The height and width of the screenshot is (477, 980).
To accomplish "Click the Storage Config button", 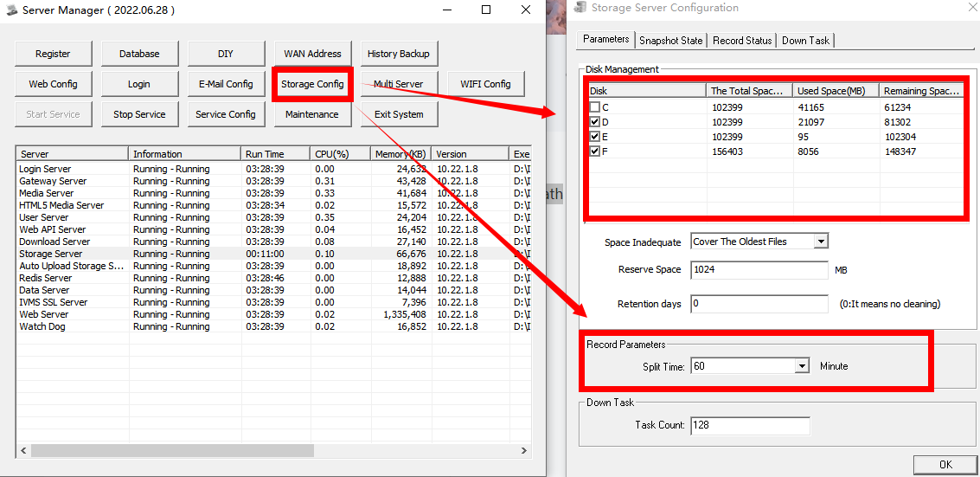I will pos(312,84).
